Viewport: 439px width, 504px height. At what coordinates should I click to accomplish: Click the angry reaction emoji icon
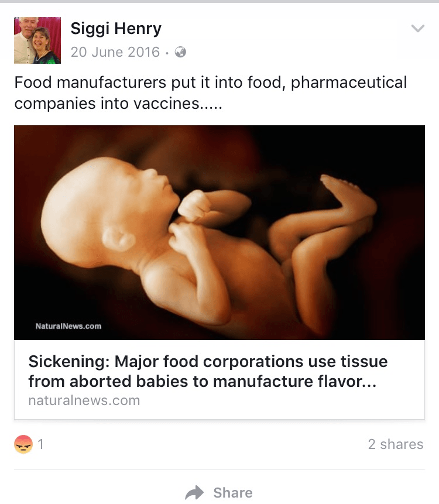pyautogui.click(x=22, y=444)
